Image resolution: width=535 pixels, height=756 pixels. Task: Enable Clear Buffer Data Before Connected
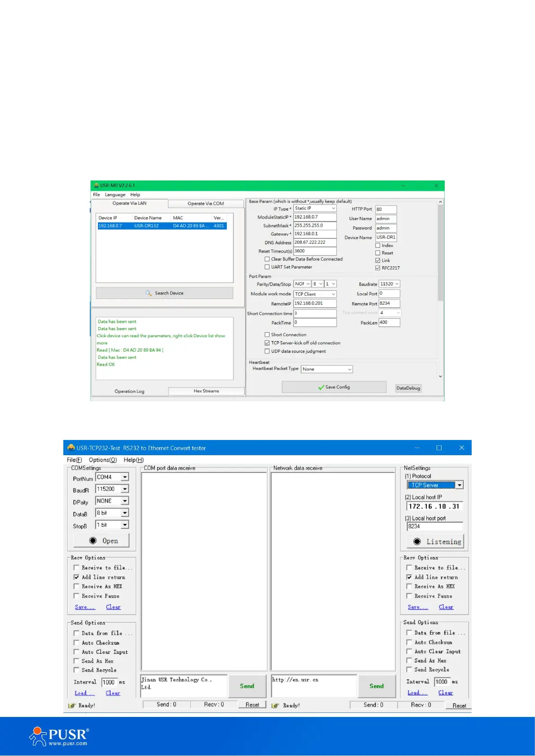pyautogui.click(x=267, y=259)
